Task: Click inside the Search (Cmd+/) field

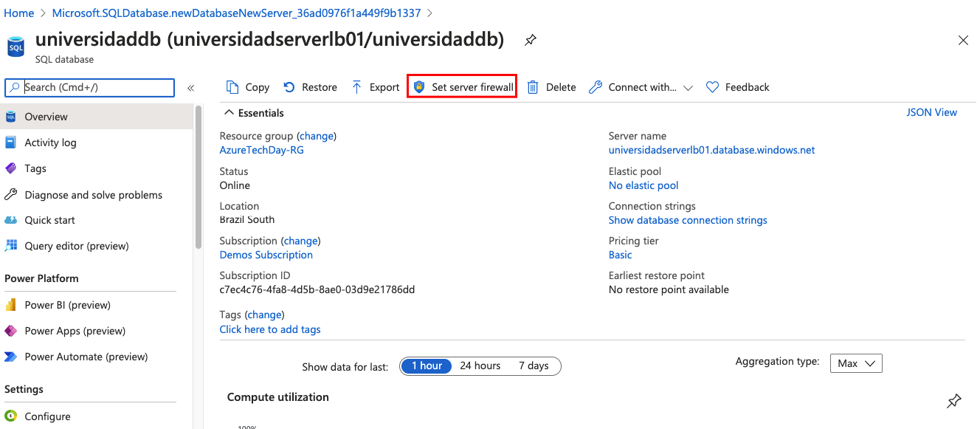Action: coord(89,87)
